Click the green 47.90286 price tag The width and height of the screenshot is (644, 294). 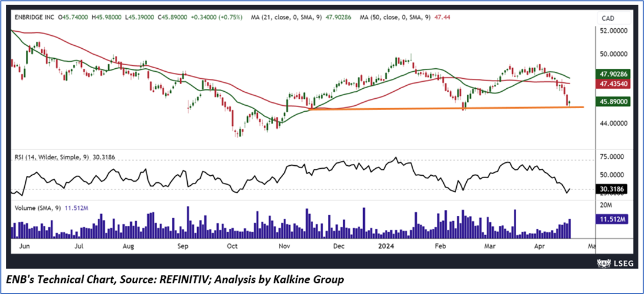pyautogui.click(x=613, y=75)
